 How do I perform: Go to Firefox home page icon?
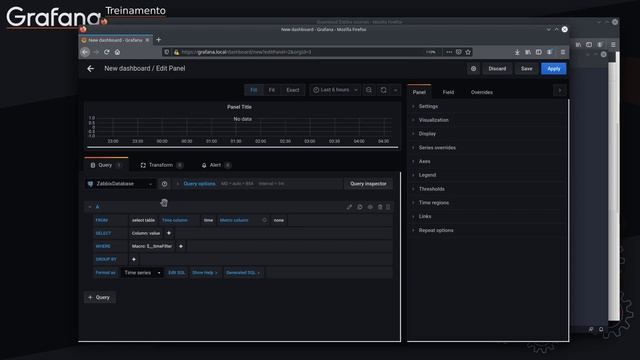pos(118,52)
